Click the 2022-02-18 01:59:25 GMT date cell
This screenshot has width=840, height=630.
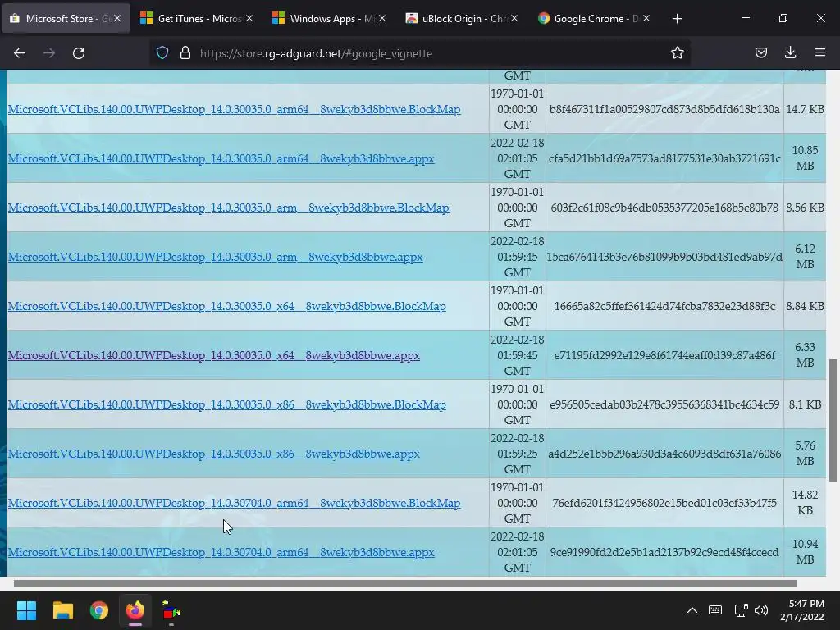click(x=517, y=454)
